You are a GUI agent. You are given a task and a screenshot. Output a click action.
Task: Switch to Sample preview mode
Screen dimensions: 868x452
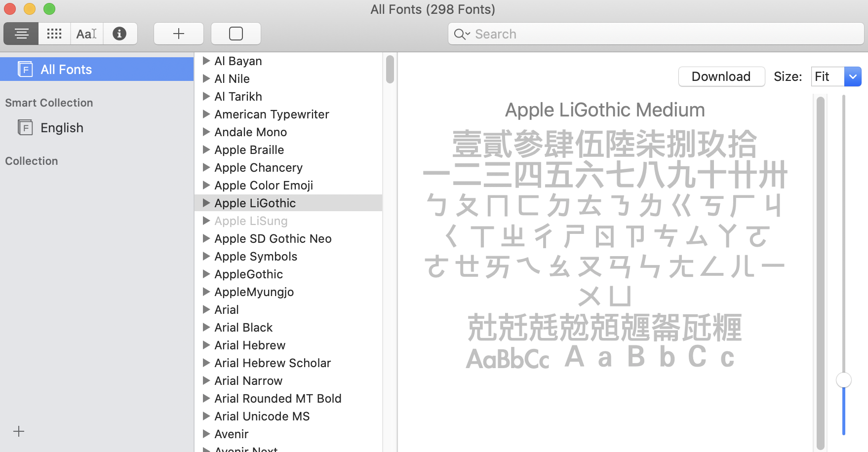(21, 34)
